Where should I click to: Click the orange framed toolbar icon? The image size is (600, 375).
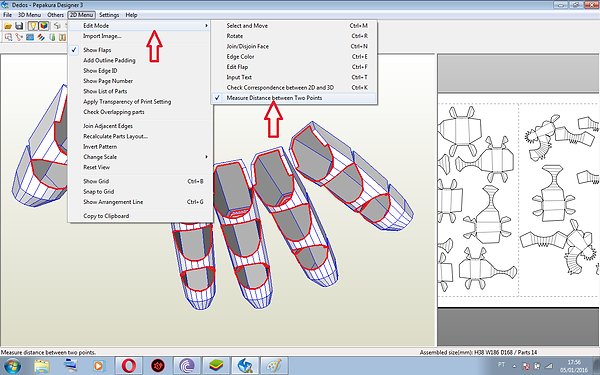[x=62, y=37]
